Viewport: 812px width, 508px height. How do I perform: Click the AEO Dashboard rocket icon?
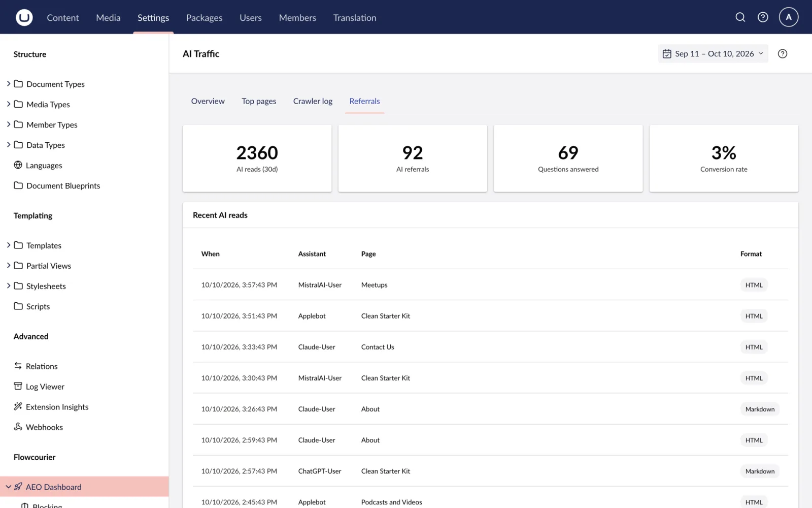(x=18, y=487)
